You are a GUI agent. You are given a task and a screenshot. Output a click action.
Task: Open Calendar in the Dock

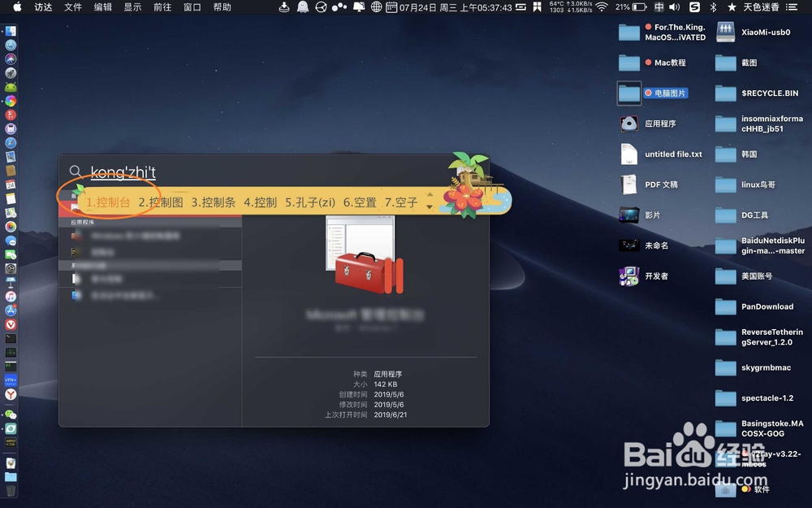click(11, 185)
